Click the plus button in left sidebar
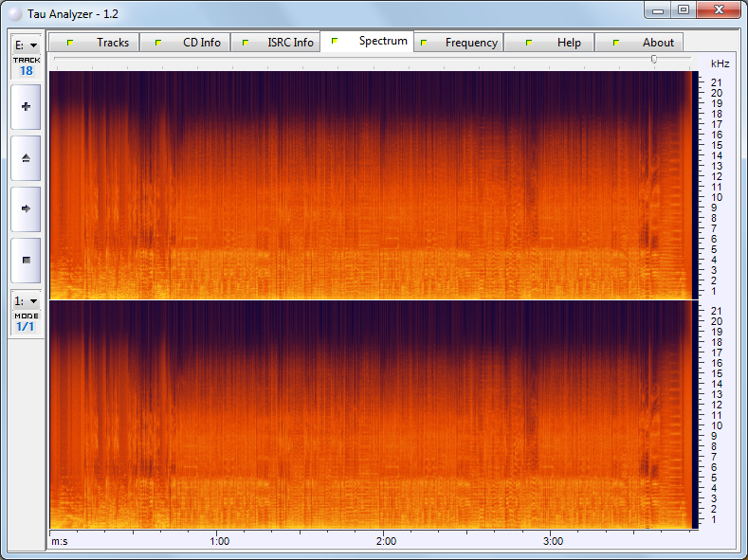Screen dimensions: 748x560 (26, 107)
